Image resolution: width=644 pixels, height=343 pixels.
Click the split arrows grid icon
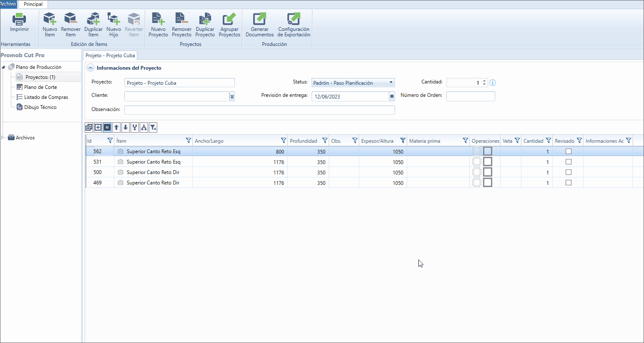pyautogui.click(x=144, y=128)
